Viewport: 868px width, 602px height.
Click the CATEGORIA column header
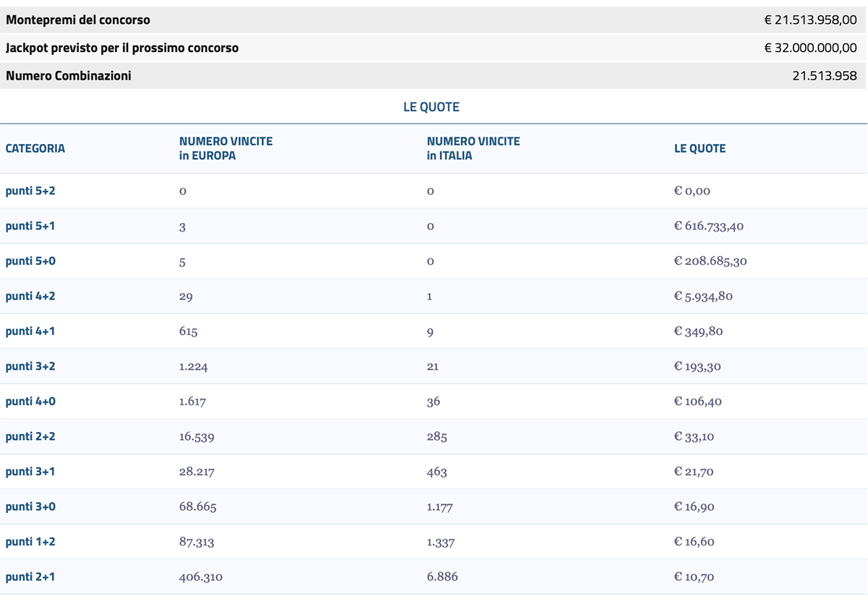pos(35,148)
